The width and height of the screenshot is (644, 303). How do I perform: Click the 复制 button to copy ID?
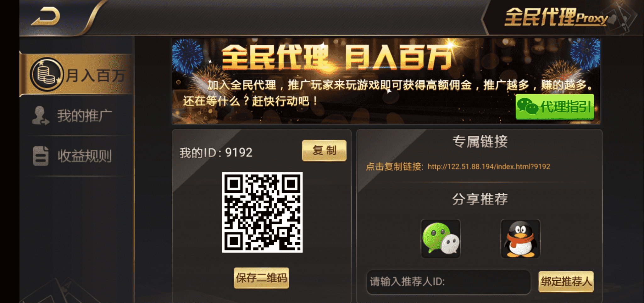(324, 150)
